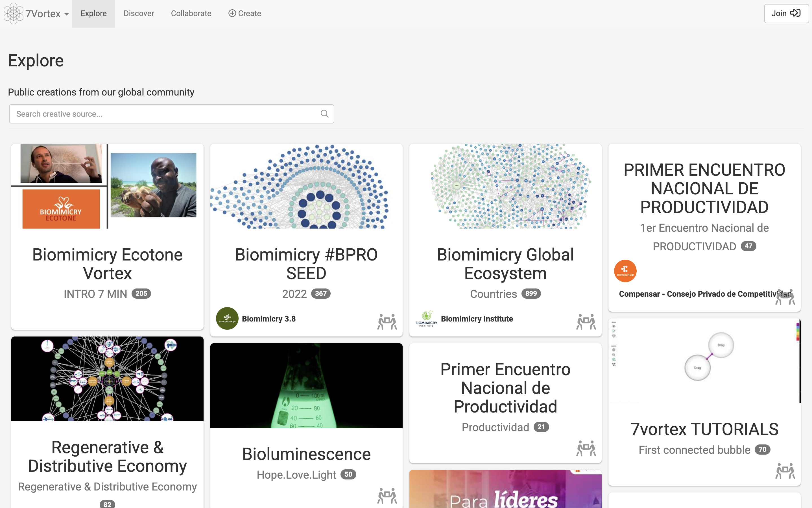Image resolution: width=812 pixels, height=508 pixels.
Task: Click the 70 badge beside First connected bubble
Action: coord(763,450)
